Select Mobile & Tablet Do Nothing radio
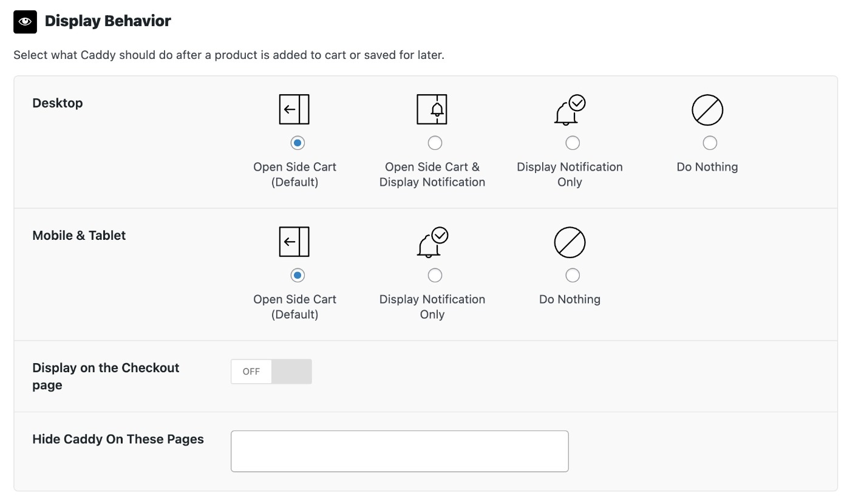Viewport: 850px width, 504px height. click(573, 275)
